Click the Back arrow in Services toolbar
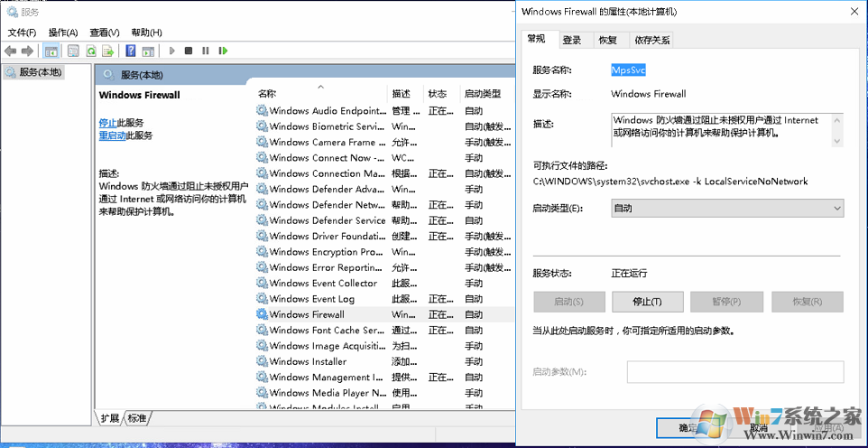Screen dimensions: 868x448 11,51
